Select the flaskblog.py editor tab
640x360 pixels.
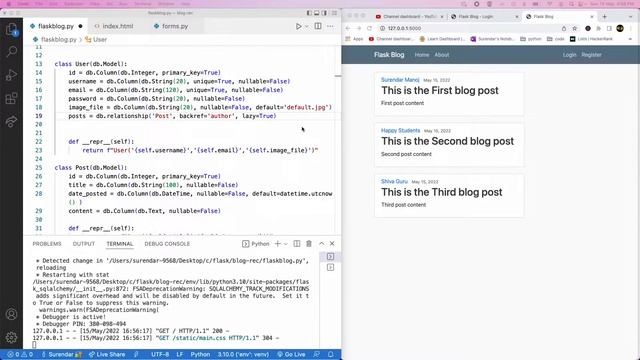click(56, 26)
